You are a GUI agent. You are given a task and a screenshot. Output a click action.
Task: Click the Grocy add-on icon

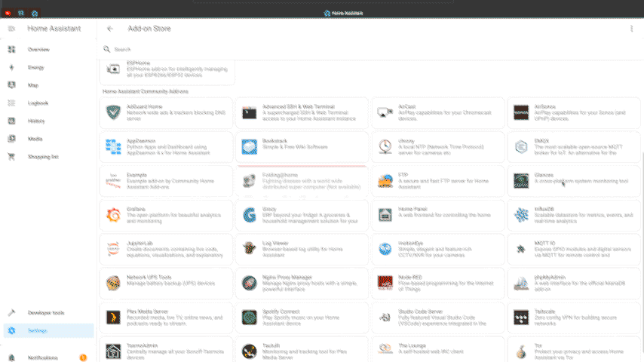pos(250,215)
